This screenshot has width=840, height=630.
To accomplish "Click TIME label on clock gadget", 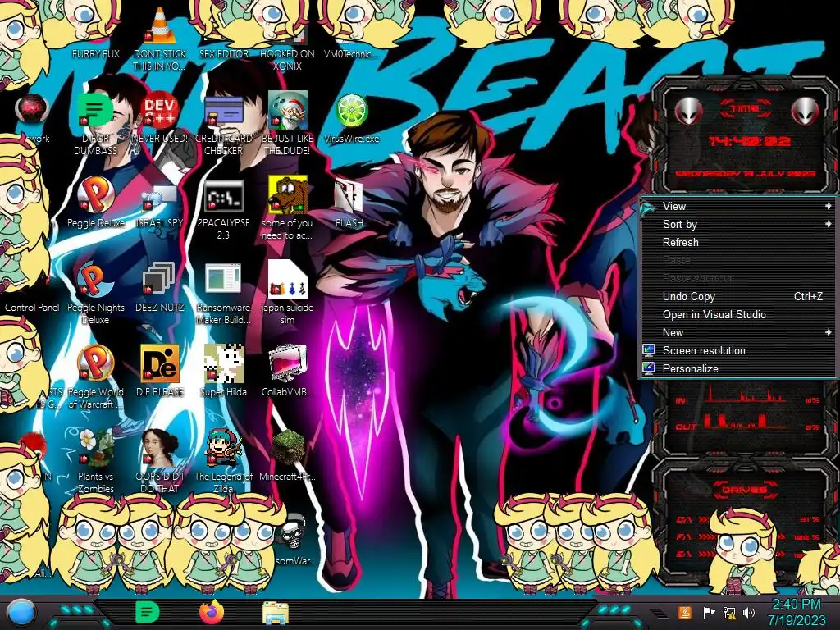I will pyautogui.click(x=745, y=109).
